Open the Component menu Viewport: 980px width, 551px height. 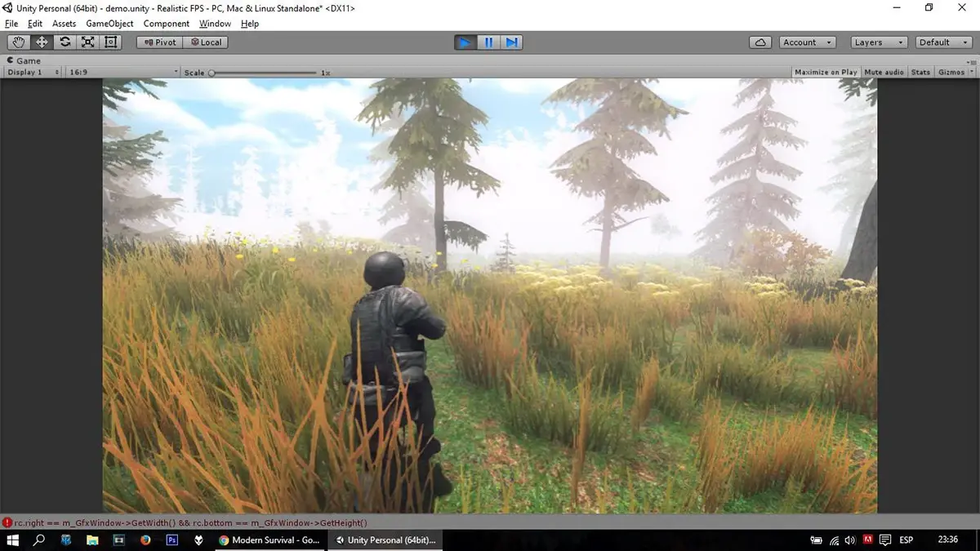(167, 24)
